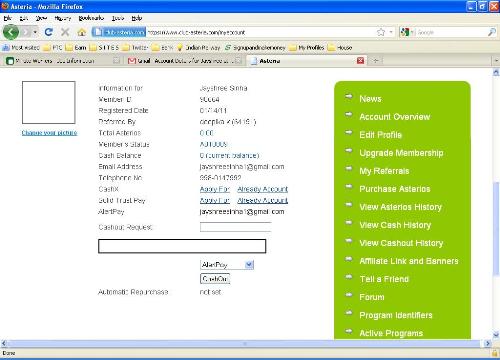Image resolution: width=500 pixels, height=360 pixels.
Task: Click Solid Trust Pay Already Account link
Action: (x=263, y=200)
